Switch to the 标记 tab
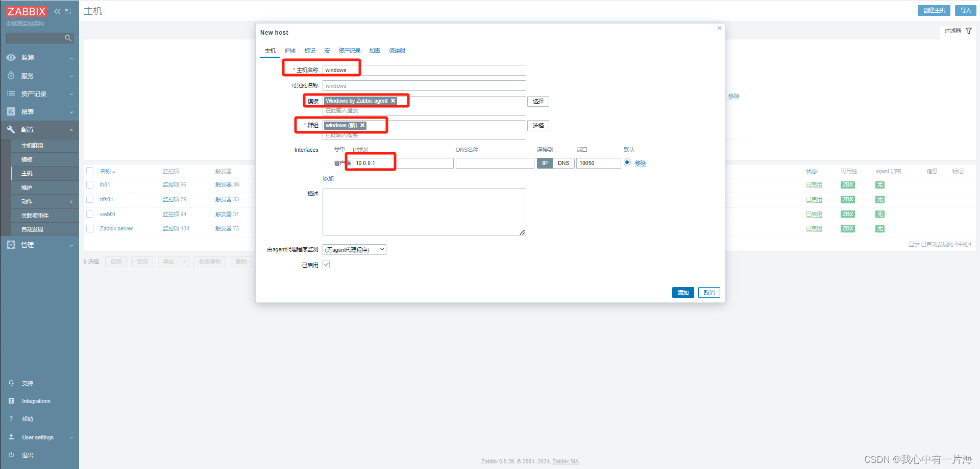 coord(310,51)
